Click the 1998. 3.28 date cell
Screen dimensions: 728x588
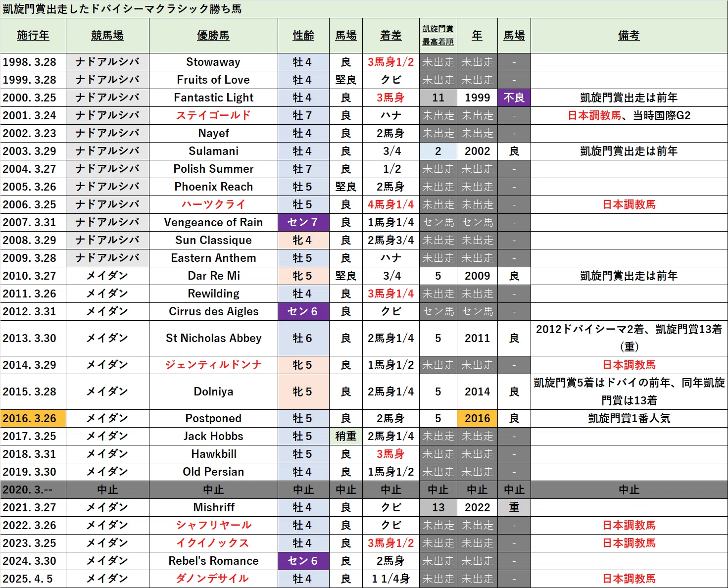pyautogui.click(x=33, y=62)
